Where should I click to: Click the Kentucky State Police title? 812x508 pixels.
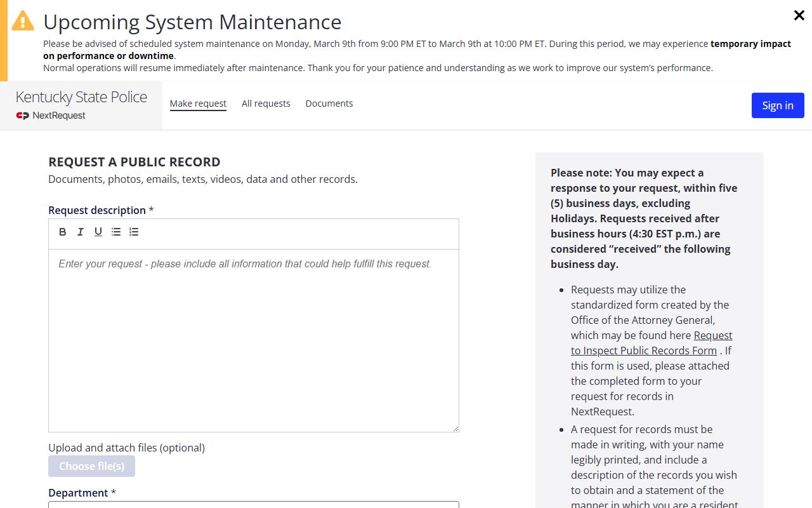[x=81, y=97]
